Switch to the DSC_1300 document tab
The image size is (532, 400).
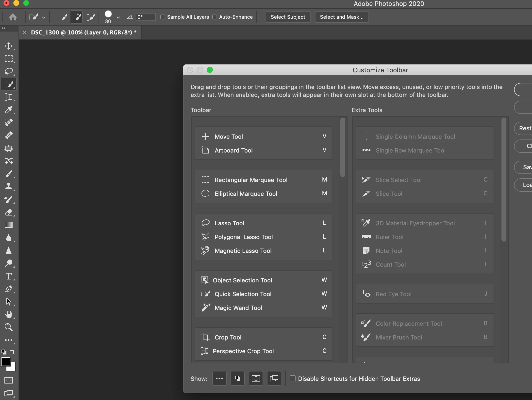pos(83,32)
